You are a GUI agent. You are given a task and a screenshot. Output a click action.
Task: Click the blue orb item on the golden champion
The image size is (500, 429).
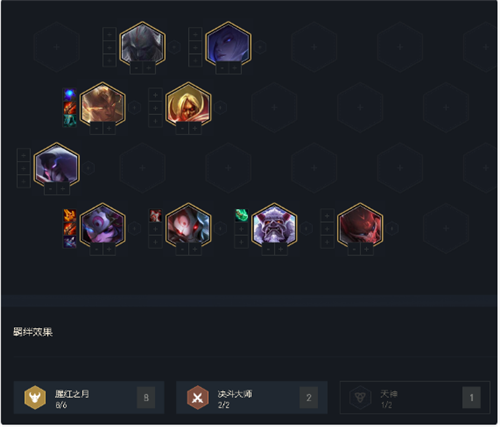point(70,95)
